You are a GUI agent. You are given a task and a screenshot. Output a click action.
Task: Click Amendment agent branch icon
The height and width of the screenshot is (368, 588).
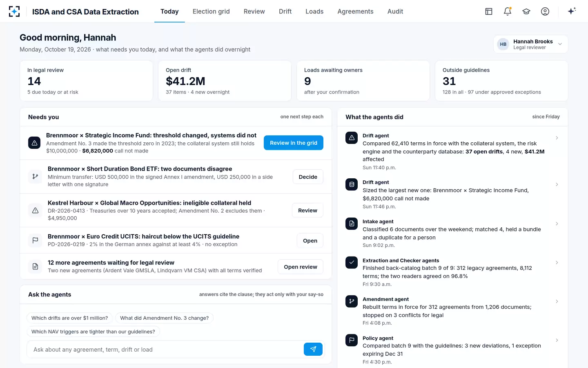pyautogui.click(x=352, y=301)
